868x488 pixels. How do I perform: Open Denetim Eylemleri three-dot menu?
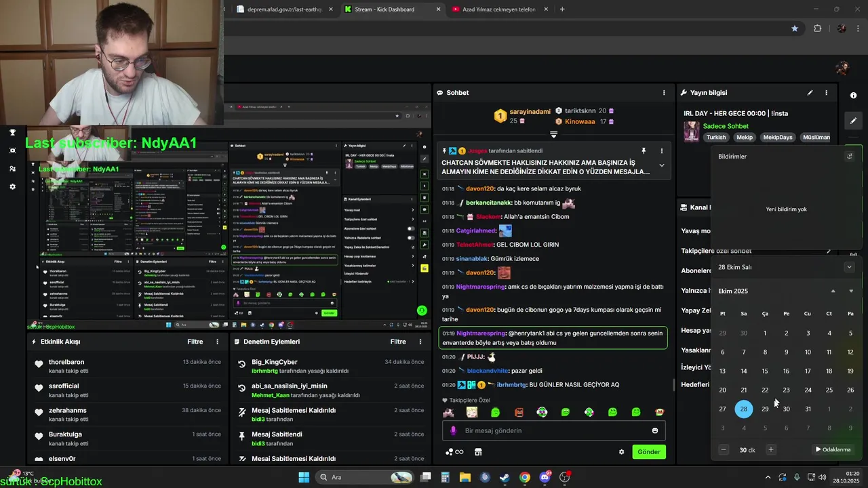(420, 342)
